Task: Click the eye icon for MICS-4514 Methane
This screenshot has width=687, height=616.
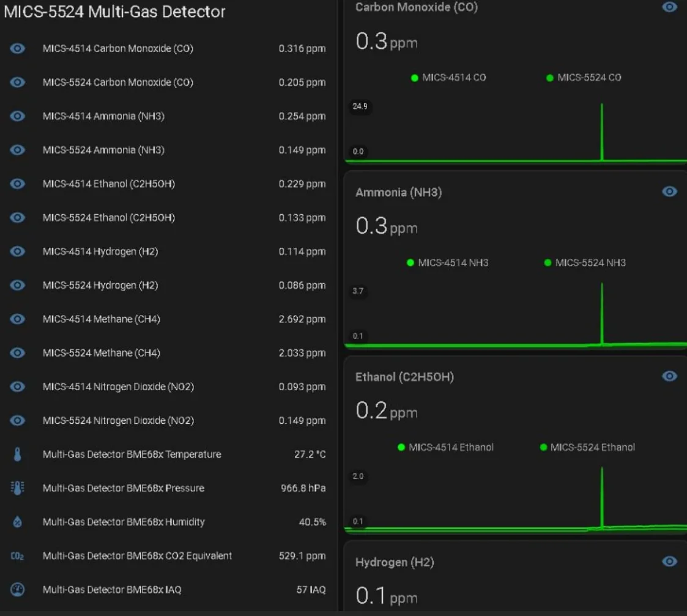Action: point(18,319)
